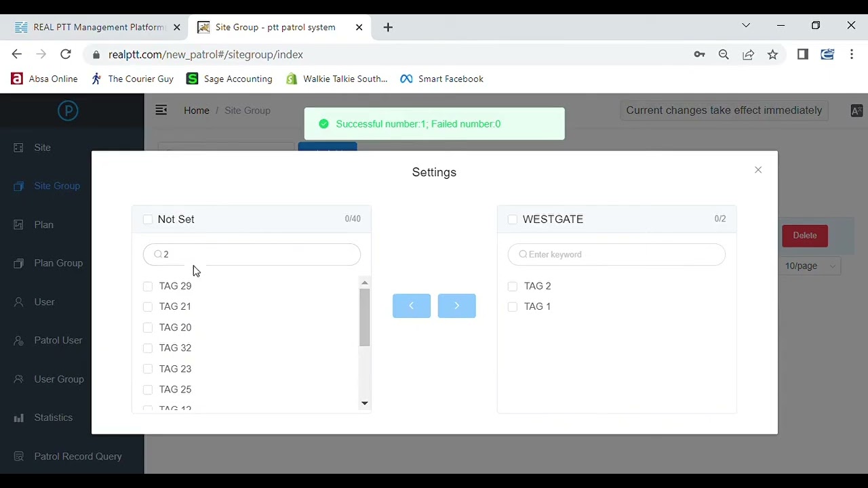
Task: Open a new browser tab with plus icon
Action: (x=388, y=27)
